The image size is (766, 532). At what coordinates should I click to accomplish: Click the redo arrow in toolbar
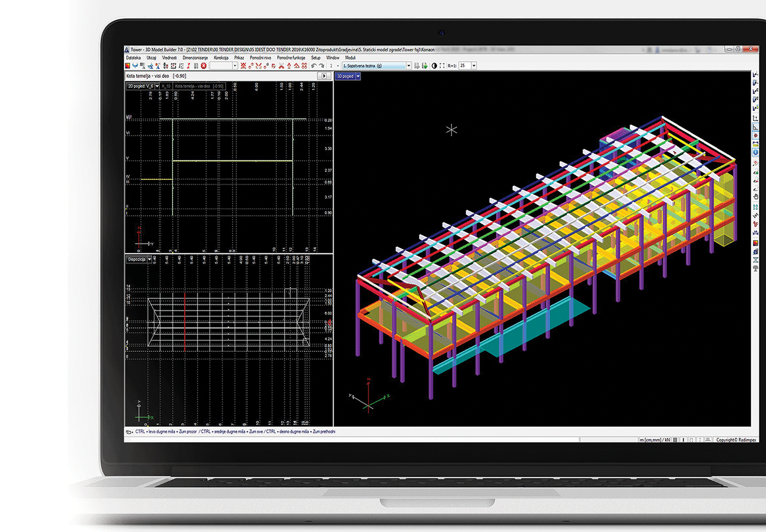point(321,66)
